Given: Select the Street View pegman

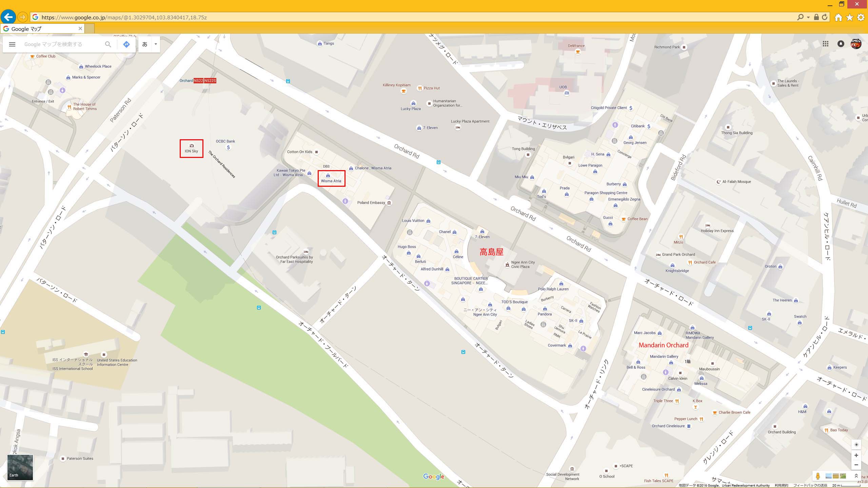Looking at the screenshot, I should click(x=818, y=476).
